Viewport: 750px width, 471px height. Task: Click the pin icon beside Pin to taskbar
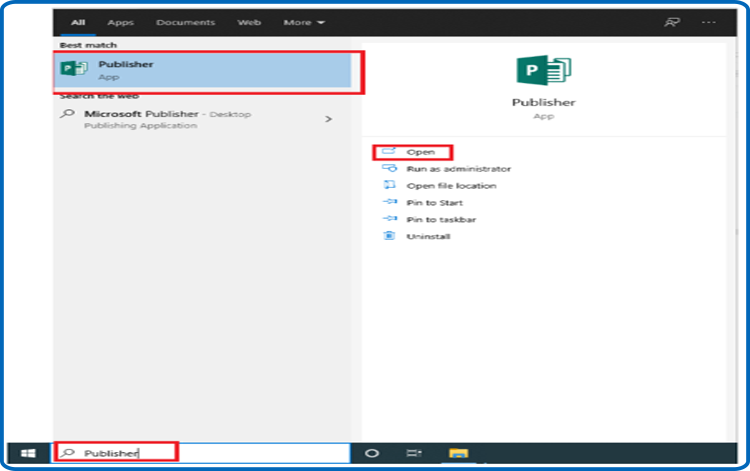tap(390, 218)
